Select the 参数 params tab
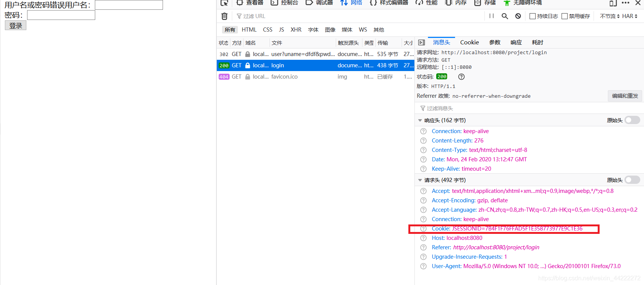 (495, 42)
